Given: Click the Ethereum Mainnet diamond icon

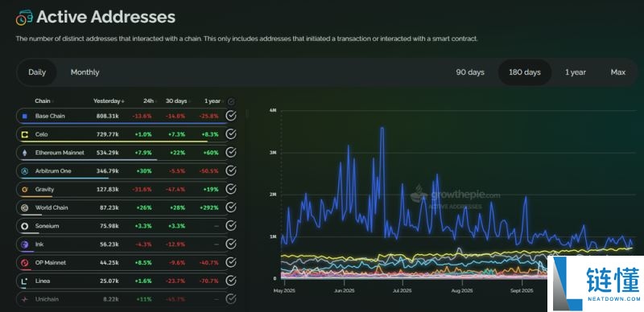Looking at the screenshot, I should (25, 153).
